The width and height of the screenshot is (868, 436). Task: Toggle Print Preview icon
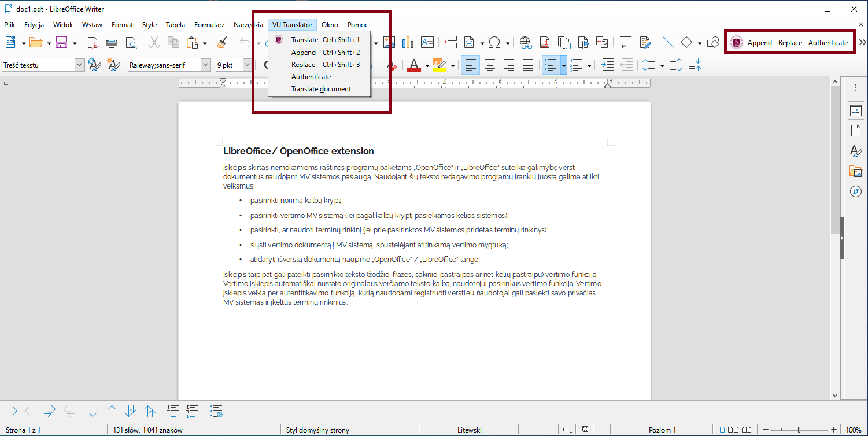131,42
